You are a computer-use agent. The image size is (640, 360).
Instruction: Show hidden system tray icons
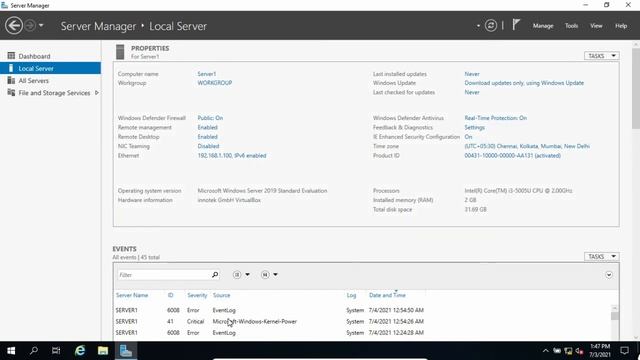pyautogui.click(x=546, y=351)
